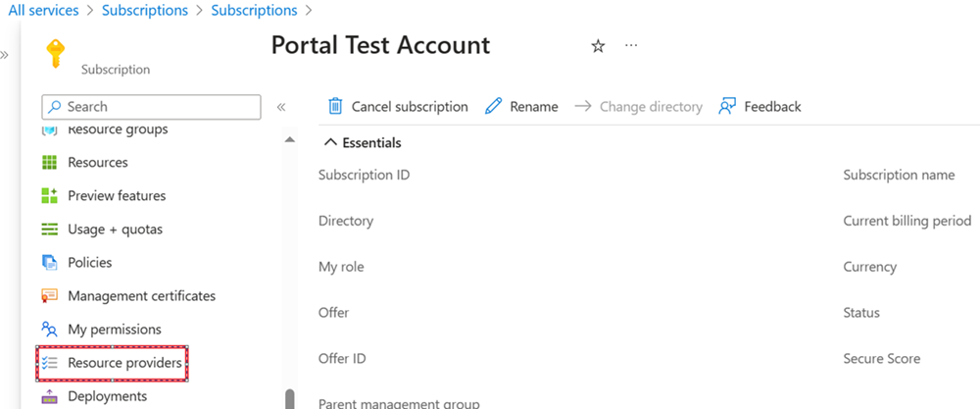
Task: Click the sidebar scroll up arrow
Action: point(289,140)
